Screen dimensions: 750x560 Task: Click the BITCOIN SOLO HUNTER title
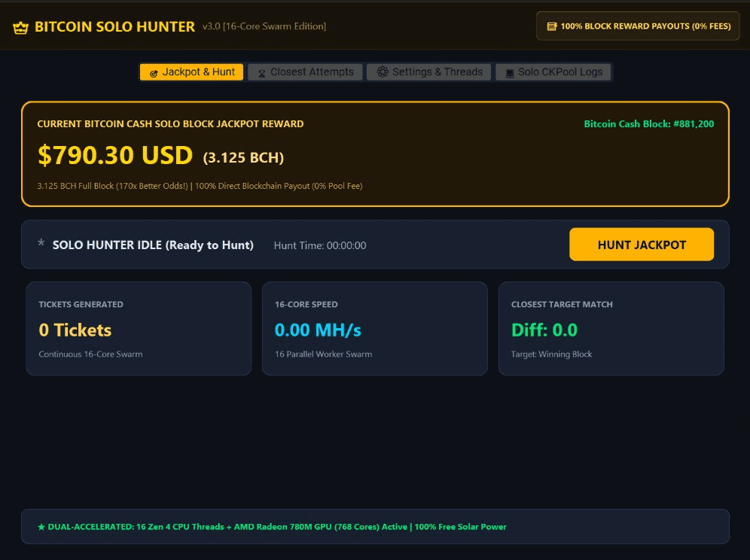(114, 27)
